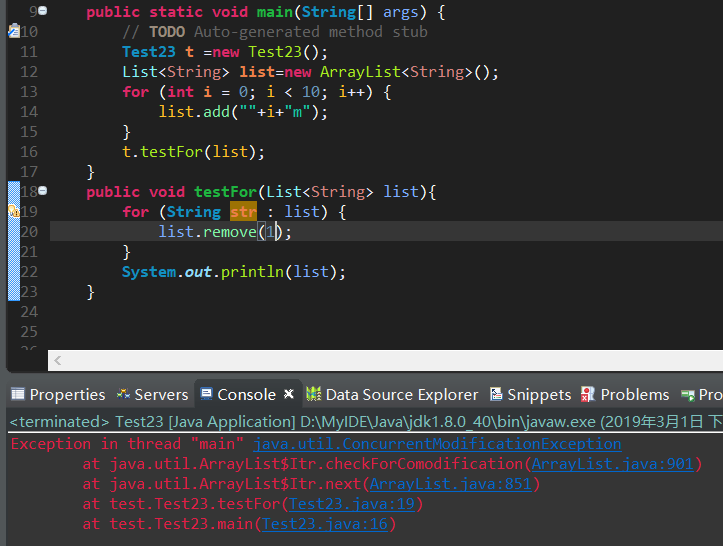
Task: Click the editor horizontal scrollbar left arrow
Action: [58, 360]
